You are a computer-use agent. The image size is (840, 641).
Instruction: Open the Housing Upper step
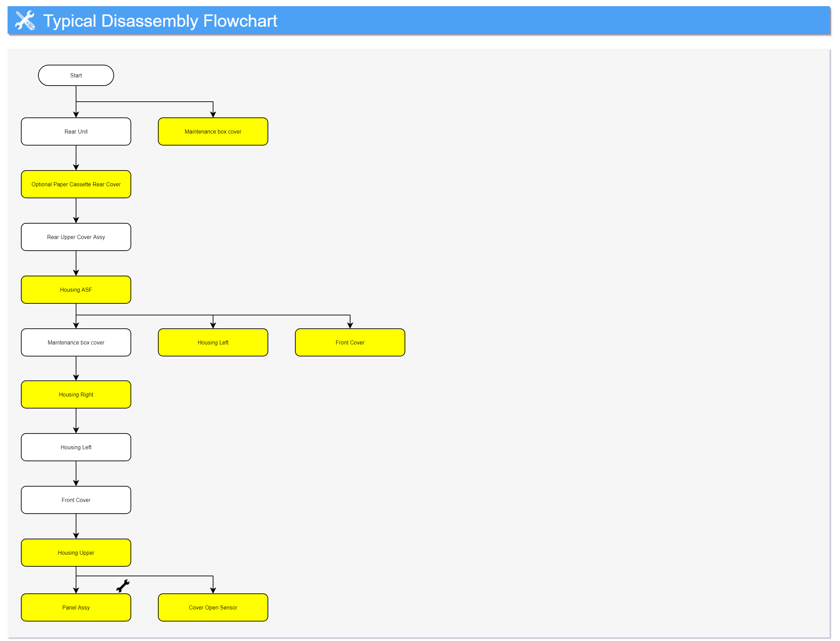tap(76, 552)
